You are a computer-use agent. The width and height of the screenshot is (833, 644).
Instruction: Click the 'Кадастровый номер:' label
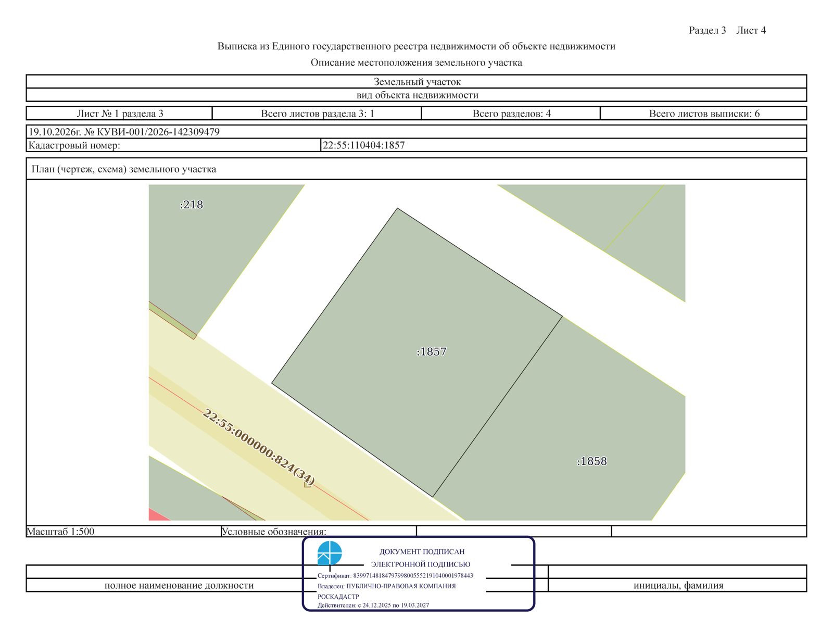pos(74,145)
